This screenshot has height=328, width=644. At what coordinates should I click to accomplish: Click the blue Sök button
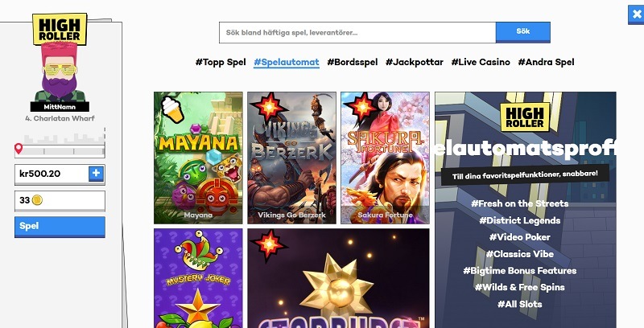522,32
